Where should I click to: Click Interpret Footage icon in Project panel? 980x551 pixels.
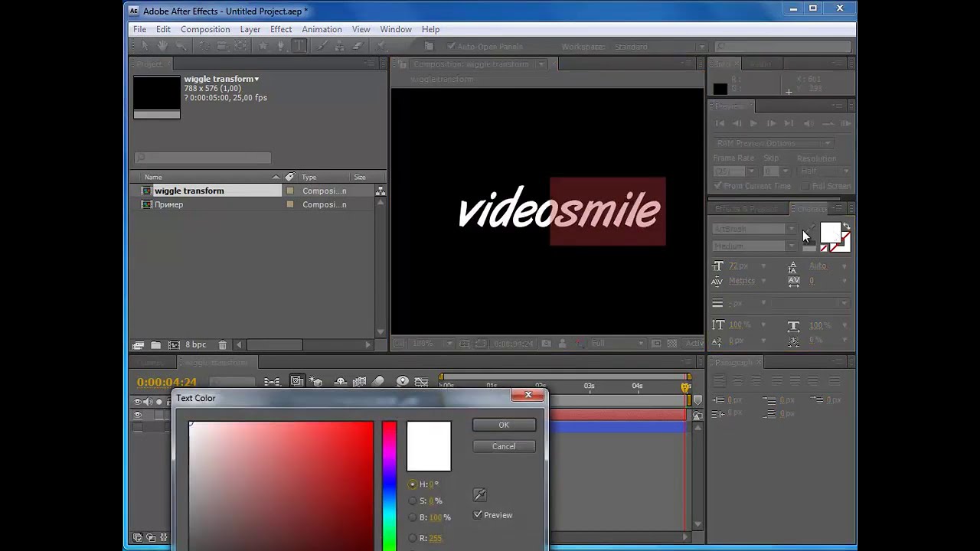click(139, 345)
